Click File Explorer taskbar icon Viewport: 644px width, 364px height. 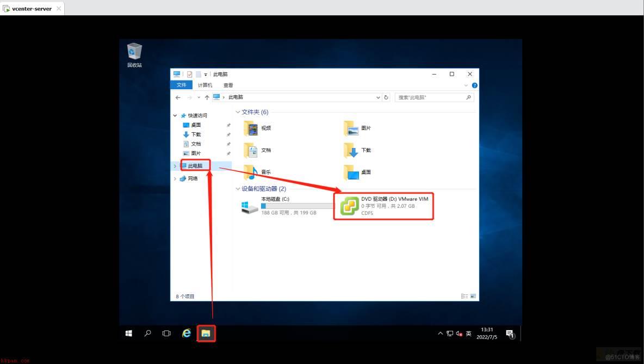(206, 334)
